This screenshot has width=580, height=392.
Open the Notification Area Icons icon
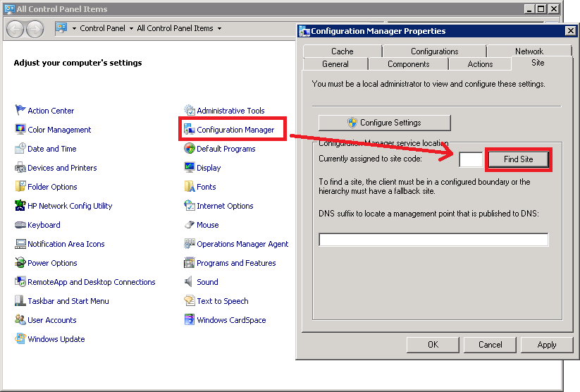tap(20, 243)
